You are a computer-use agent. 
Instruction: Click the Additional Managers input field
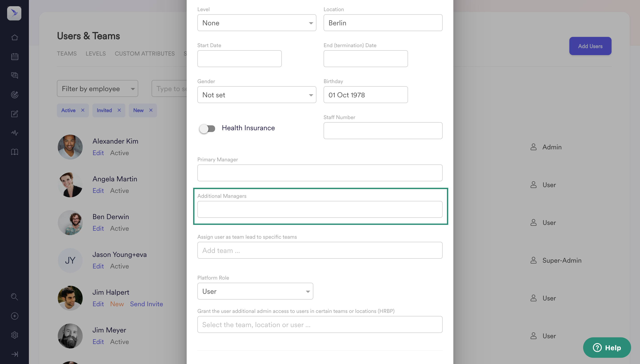(x=320, y=209)
